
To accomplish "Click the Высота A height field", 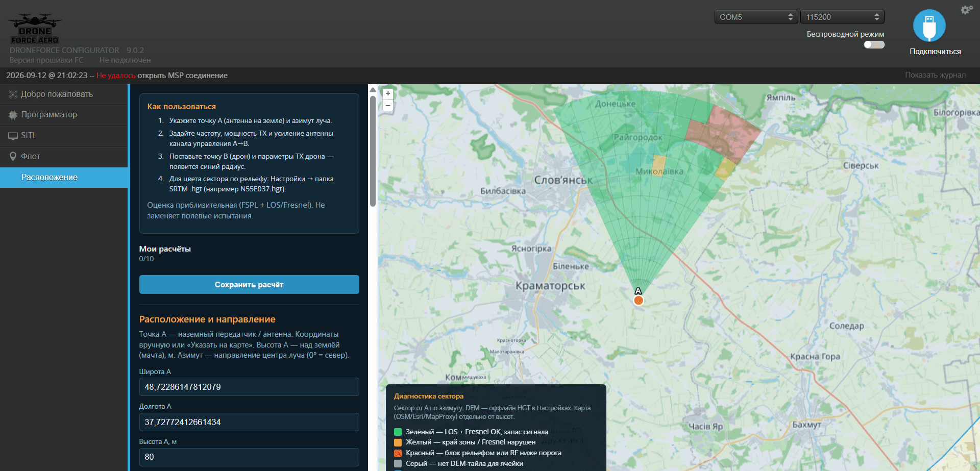I will tap(249, 457).
